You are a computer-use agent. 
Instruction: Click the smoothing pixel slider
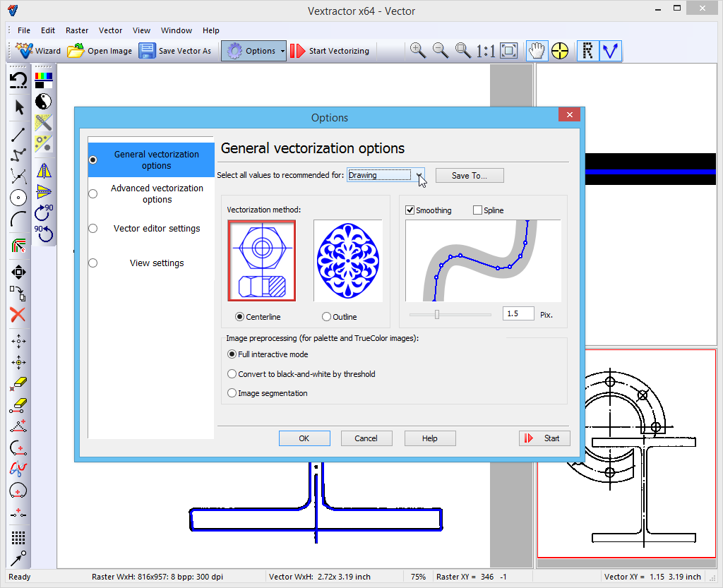437,314
